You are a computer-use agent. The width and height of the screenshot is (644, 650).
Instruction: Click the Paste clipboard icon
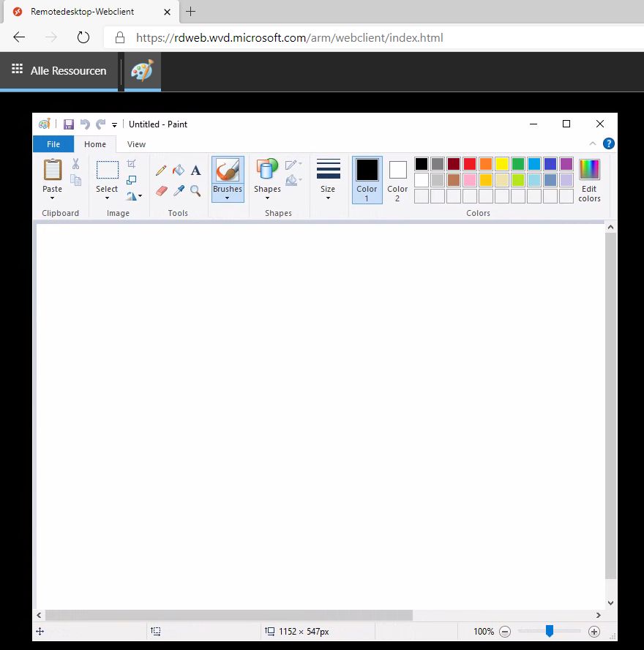(x=53, y=170)
